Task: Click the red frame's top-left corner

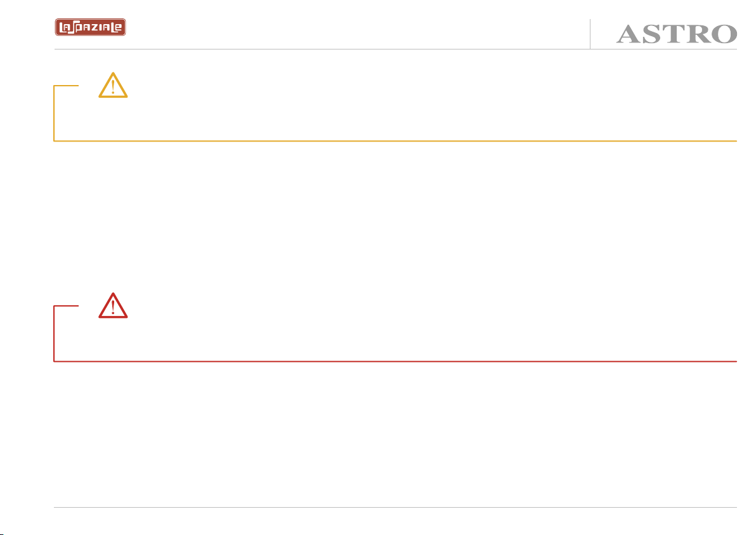Action: (55, 307)
